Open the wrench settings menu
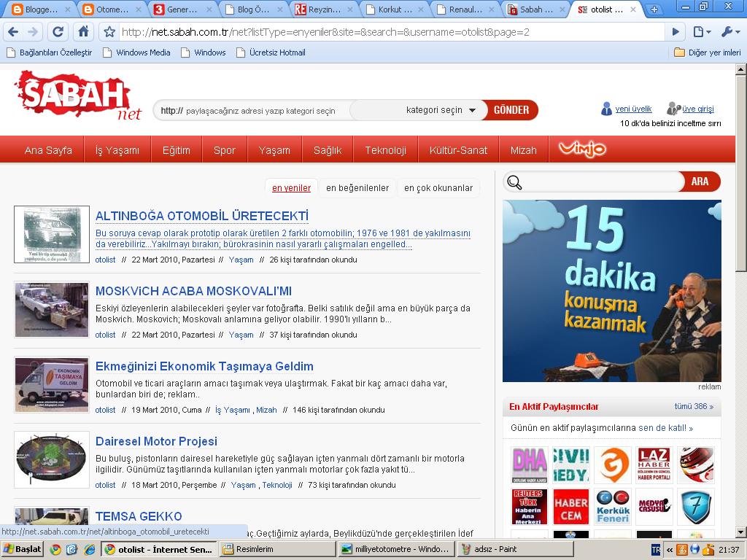This screenshot has height=560, width=747. pyautogui.click(x=730, y=32)
